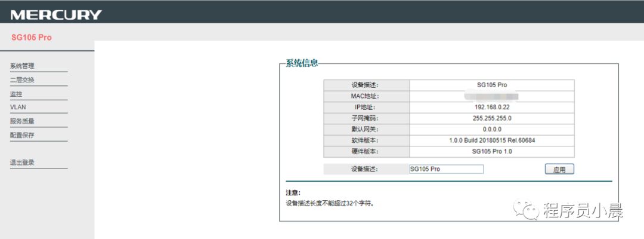
Task: Open the 监控 menu
Action: [x=16, y=94]
